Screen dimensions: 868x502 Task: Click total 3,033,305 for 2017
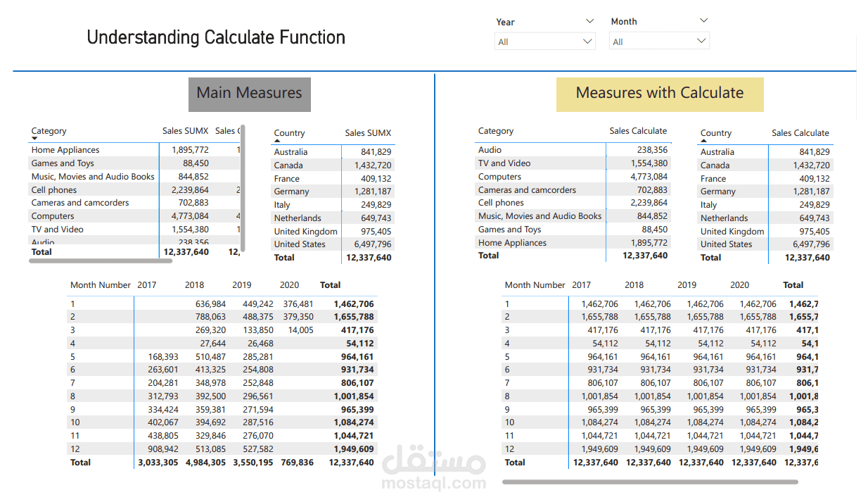[x=158, y=463]
